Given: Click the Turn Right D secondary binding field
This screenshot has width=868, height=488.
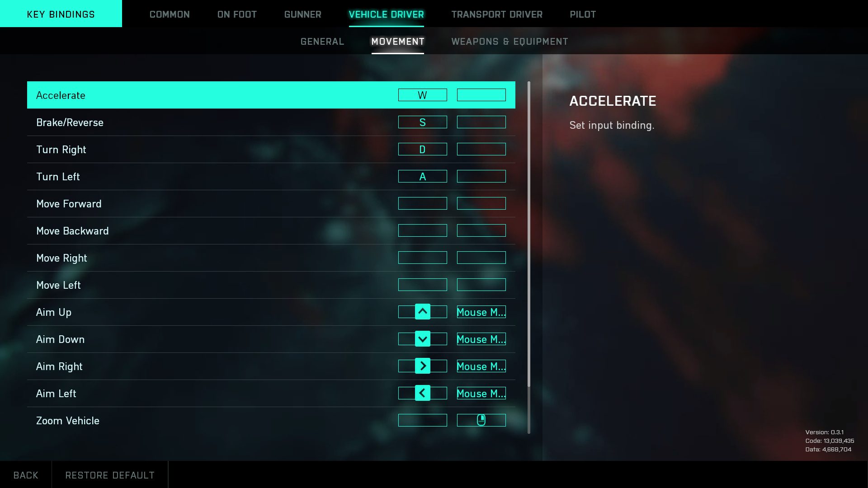Looking at the screenshot, I should (x=481, y=149).
